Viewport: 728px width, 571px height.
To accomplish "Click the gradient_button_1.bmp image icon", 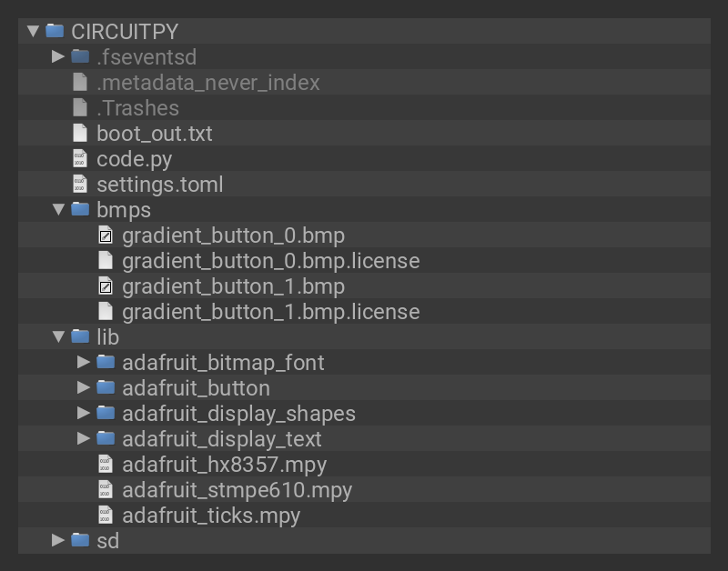I will tap(106, 286).
